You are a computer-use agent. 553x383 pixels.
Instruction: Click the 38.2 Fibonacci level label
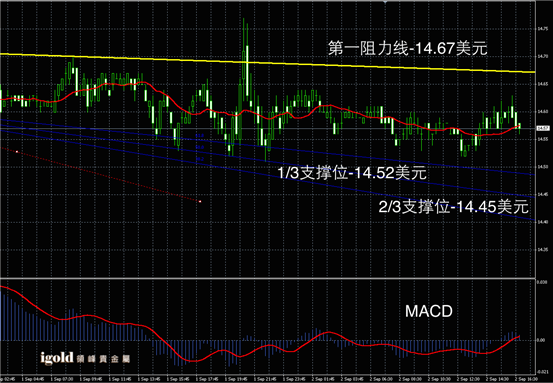point(200,159)
